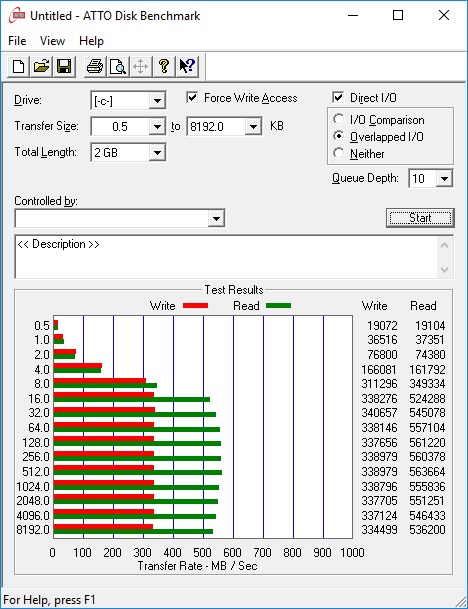
Task: Click Description scrollbar down arrow
Action: pyautogui.click(x=445, y=270)
